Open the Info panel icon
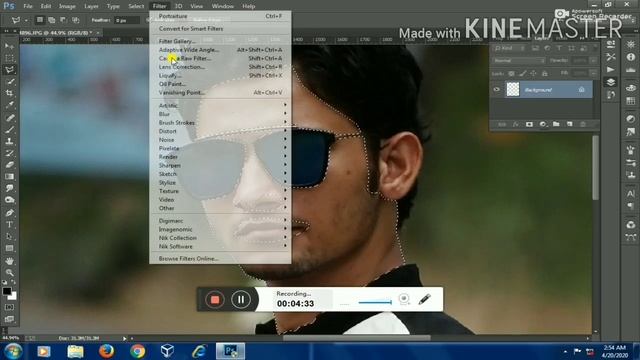This screenshot has width=640, height=360. pos(631,57)
